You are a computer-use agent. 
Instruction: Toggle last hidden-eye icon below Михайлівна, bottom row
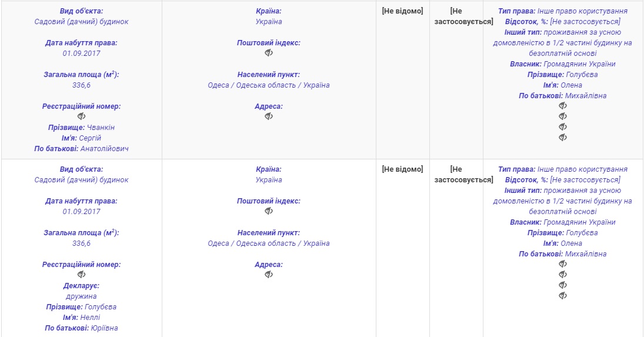tap(563, 296)
